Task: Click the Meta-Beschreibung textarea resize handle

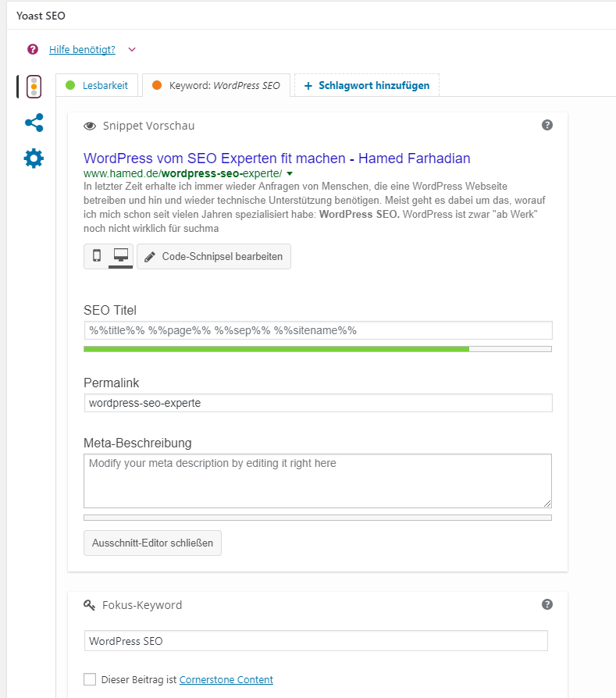Action: [547, 504]
